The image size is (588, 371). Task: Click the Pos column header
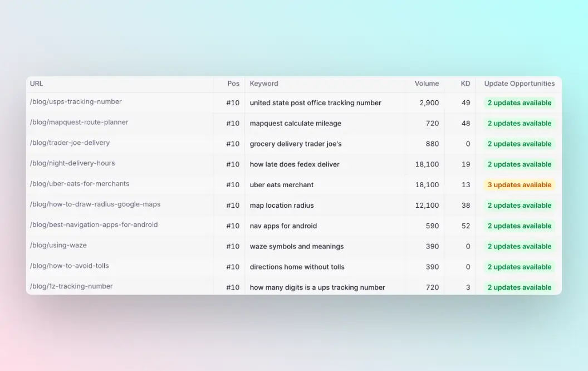point(233,84)
